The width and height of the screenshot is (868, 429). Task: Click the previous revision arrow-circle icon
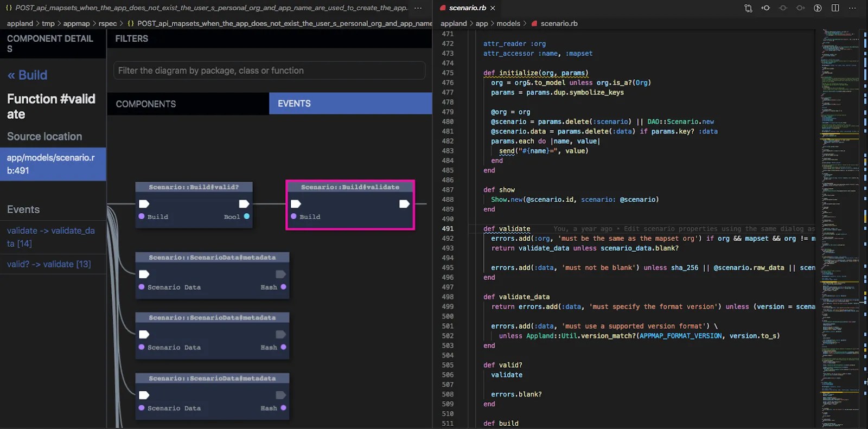pyautogui.click(x=765, y=8)
